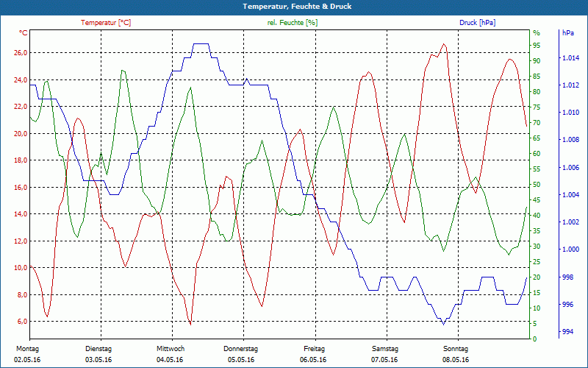
Task: Click the '80' humidity axis value
Action: pos(537,91)
